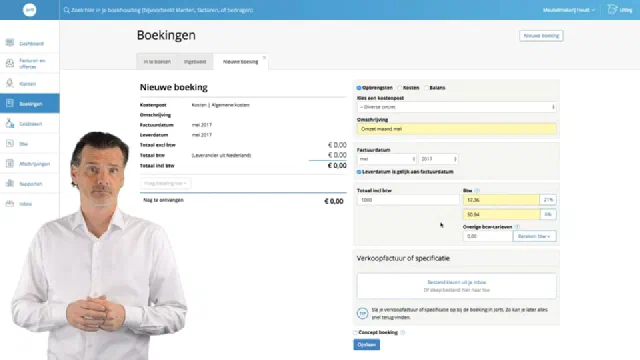Click the Nieuwe boeking button top right
The height and width of the screenshot is (360, 640).
click(x=541, y=36)
